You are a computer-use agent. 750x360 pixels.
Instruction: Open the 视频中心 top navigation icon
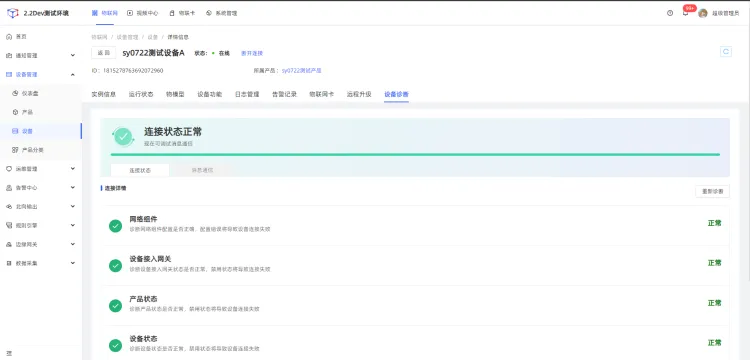(130, 13)
